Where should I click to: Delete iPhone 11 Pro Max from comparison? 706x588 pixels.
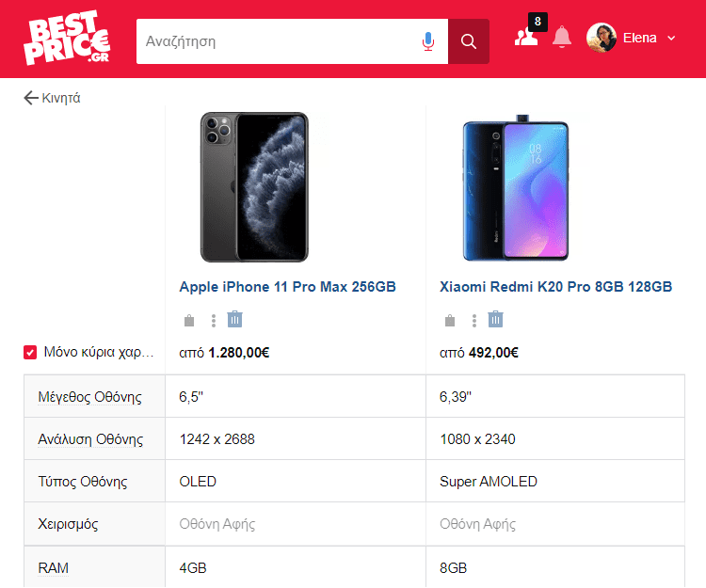pos(234,319)
